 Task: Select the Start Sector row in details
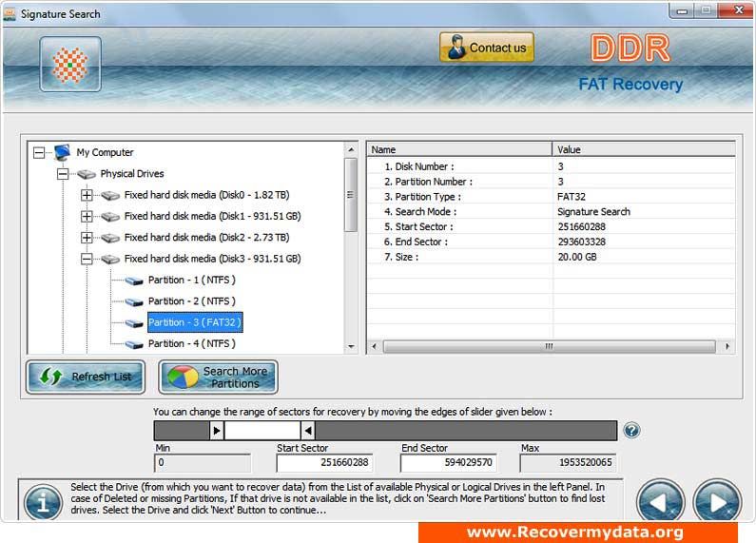pyautogui.click(x=552, y=226)
